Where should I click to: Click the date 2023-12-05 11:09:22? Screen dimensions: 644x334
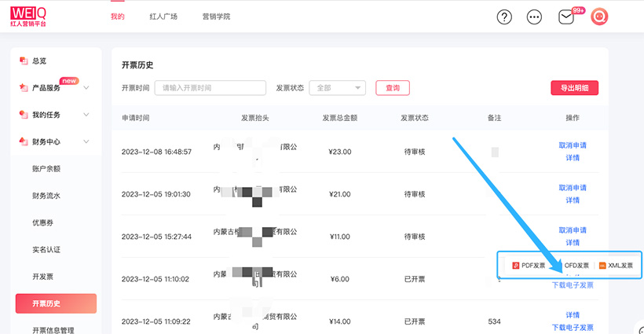pyautogui.click(x=156, y=321)
